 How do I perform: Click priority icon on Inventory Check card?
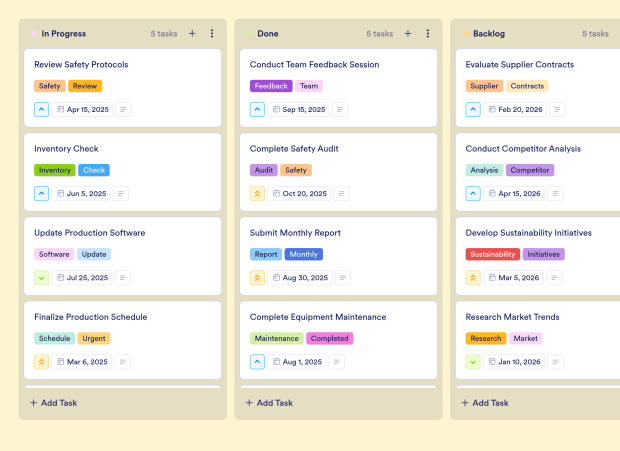(42, 194)
